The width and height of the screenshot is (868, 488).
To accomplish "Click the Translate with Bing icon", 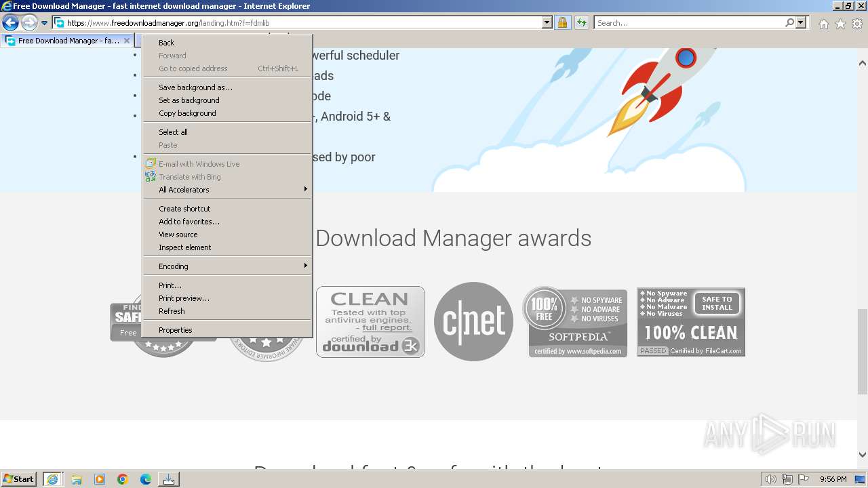I will point(151,177).
